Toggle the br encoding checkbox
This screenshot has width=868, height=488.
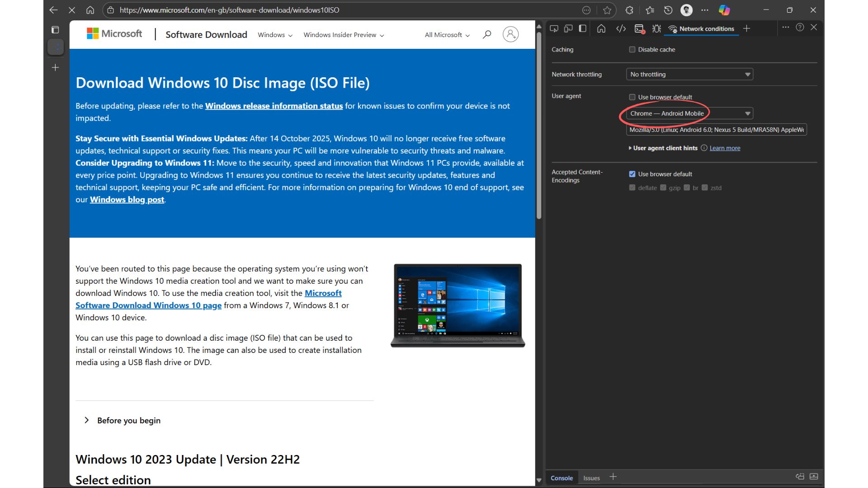click(x=687, y=188)
